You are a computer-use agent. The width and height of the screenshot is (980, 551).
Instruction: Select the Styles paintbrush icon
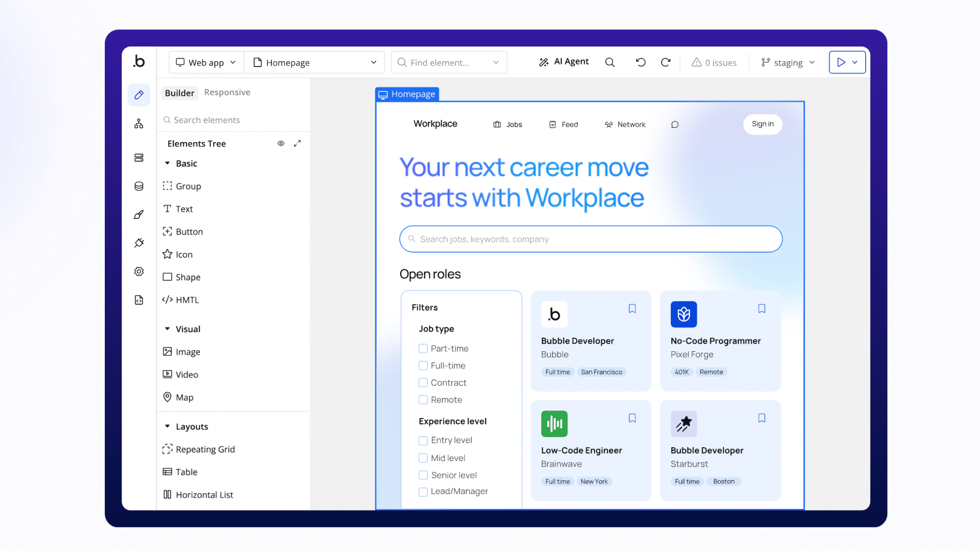[x=139, y=214]
